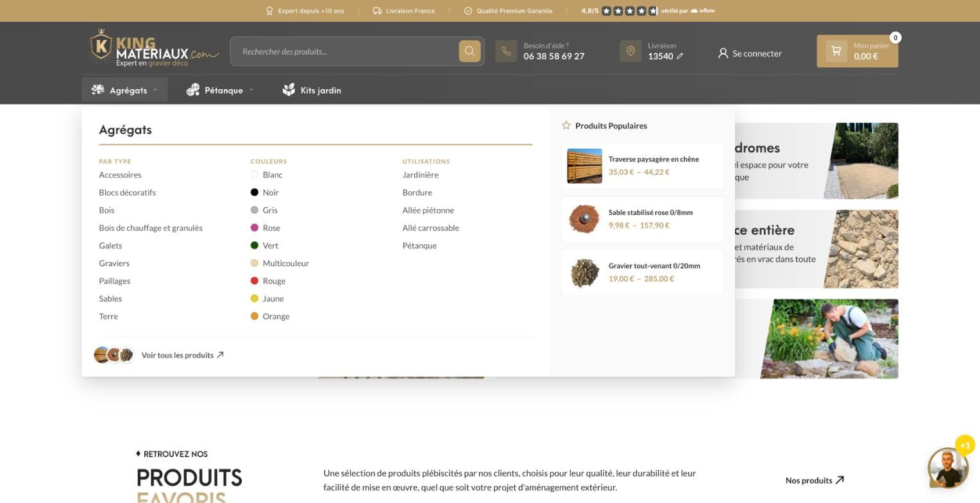The width and height of the screenshot is (980, 503).
Task: Open Jardinière usage link
Action: [x=420, y=175]
